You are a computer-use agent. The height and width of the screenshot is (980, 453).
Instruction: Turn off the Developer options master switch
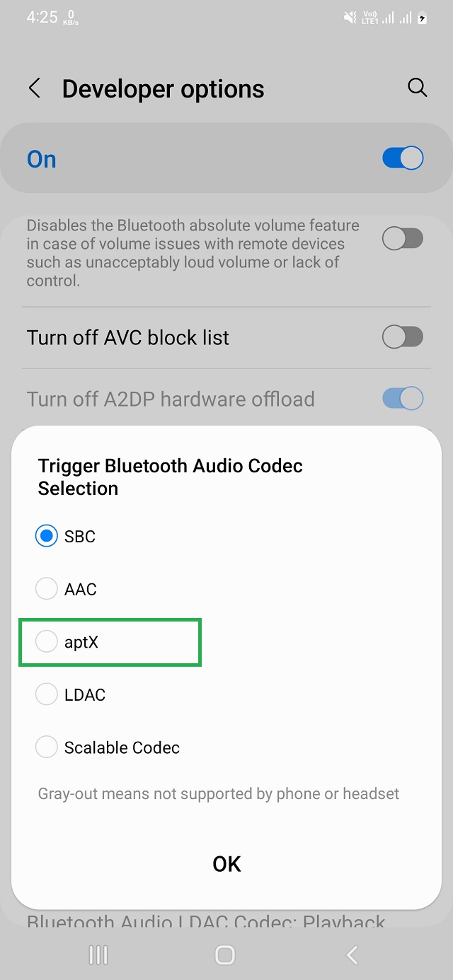tap(402, 158)
